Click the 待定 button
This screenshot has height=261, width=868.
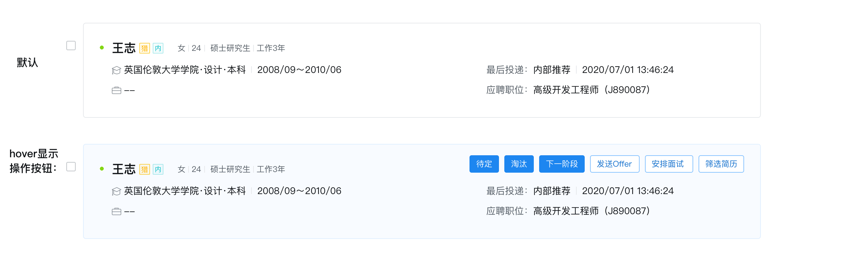pyautogui.click(x=484, y=164)
